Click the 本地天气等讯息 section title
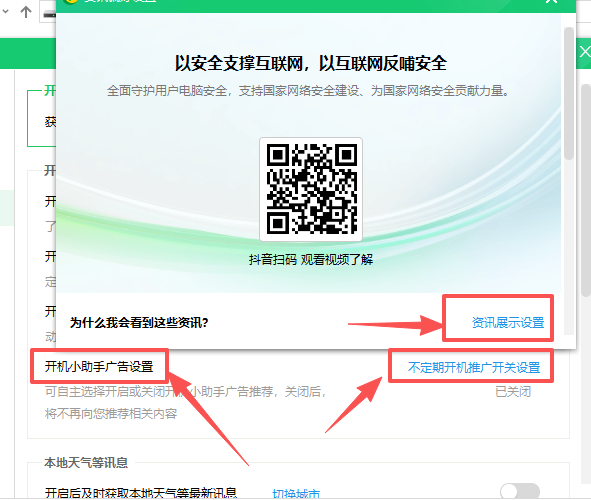Image resolution: width=591 pixels, height=500 pixels. [x=86, y=462]
